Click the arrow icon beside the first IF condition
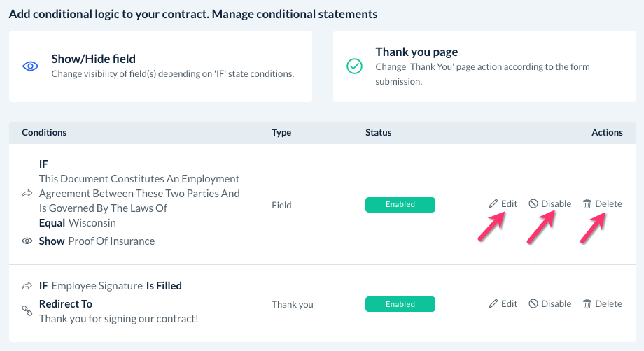 pos(27,194)
